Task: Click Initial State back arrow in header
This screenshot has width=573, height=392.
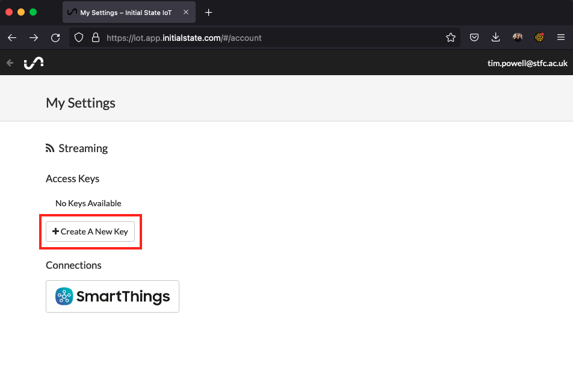Action: pos(10,63)
